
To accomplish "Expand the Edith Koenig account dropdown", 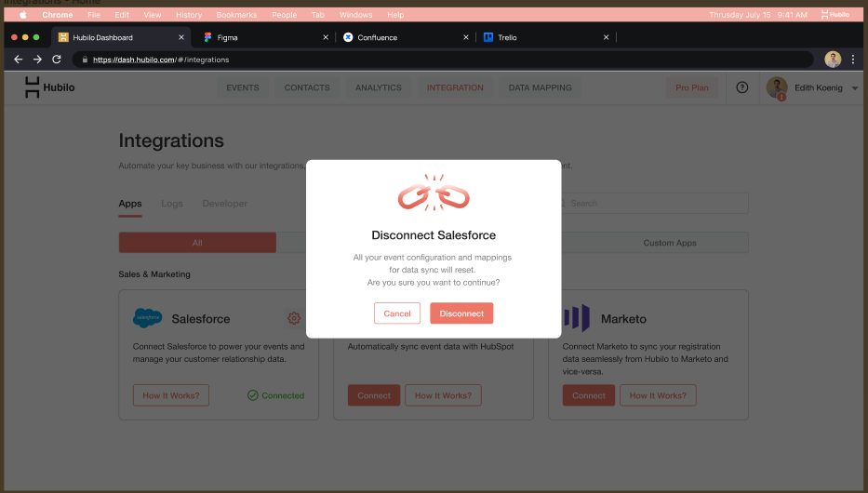I will 855,88.
